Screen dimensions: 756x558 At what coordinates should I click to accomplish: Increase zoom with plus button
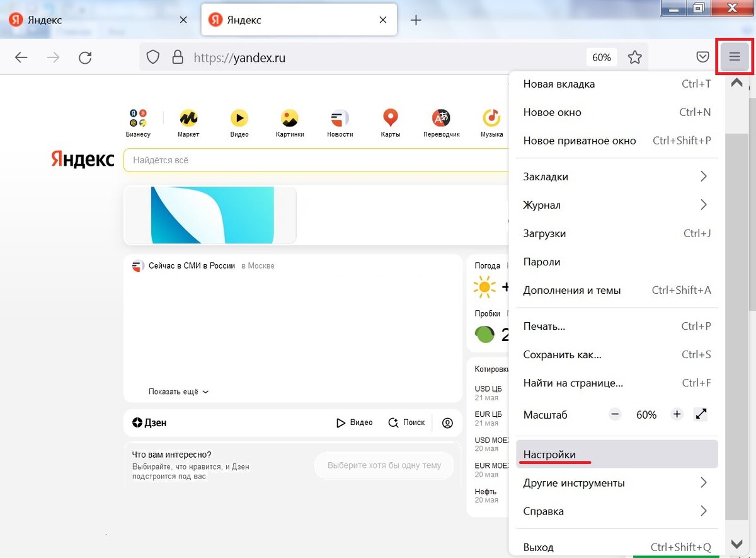[x=677, y=414]
